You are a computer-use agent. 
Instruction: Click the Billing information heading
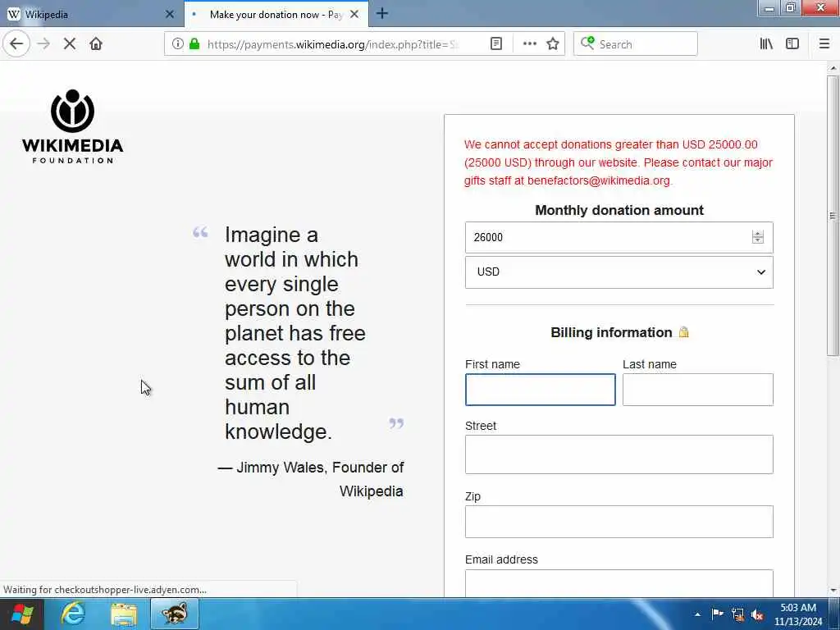tap(611, 332)
